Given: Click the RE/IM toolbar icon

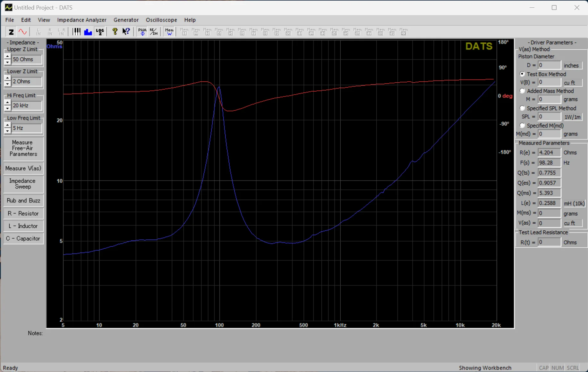Looking at the screenshot, I should tap(154, 32).
